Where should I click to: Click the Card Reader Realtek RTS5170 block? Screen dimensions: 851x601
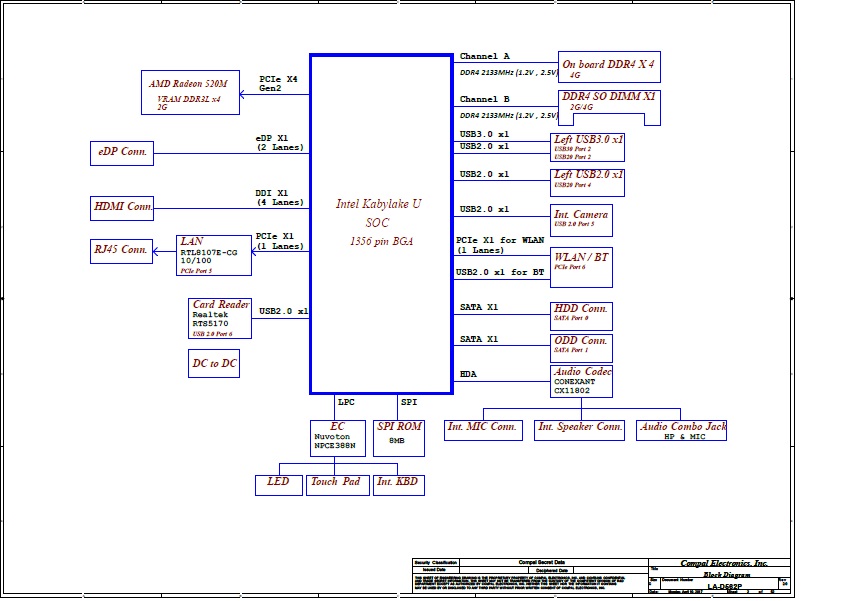pos(220,318)
